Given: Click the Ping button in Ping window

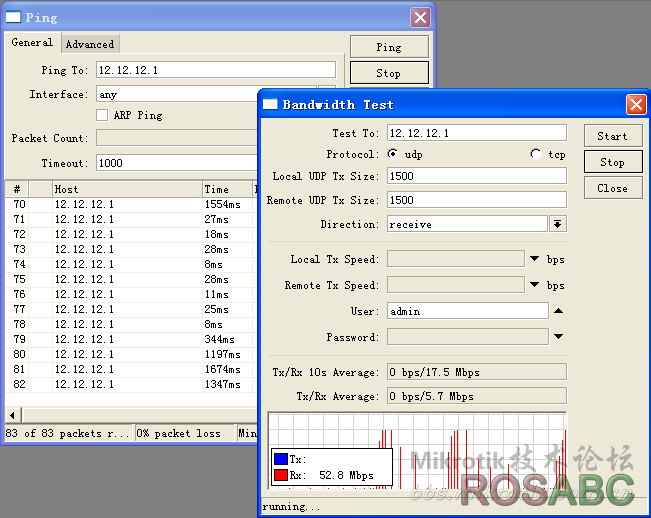Looking at the screenshot, I should coord(389,47).
